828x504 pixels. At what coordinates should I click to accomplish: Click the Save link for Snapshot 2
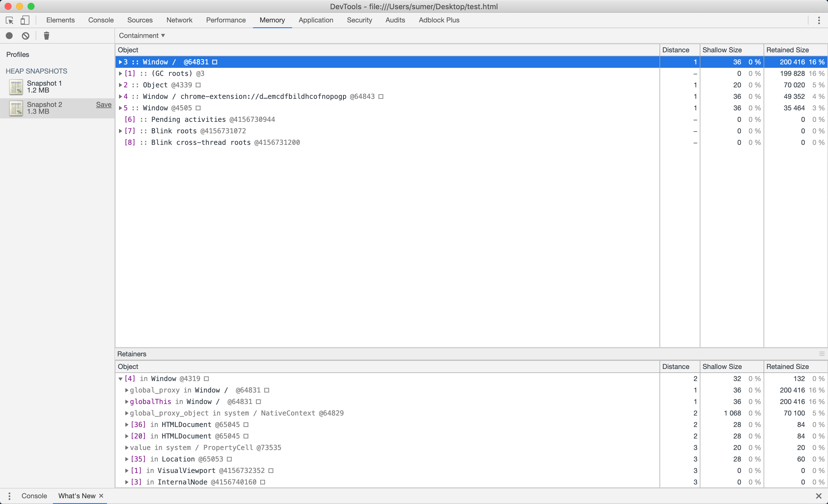(103, 104)
